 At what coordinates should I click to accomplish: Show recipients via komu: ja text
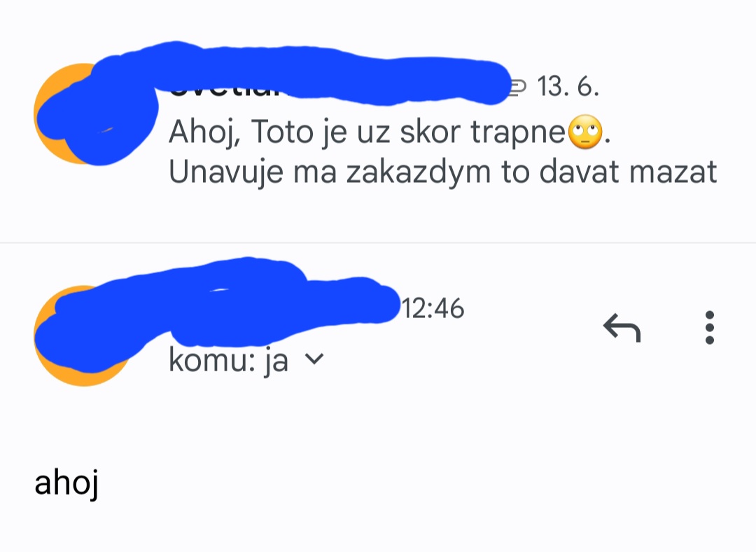(228, 360)
